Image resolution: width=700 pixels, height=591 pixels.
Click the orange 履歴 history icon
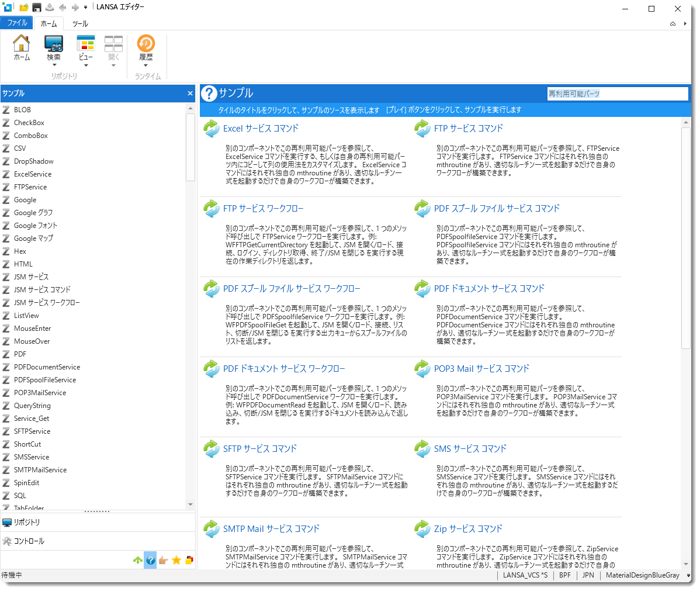[145, 43]
